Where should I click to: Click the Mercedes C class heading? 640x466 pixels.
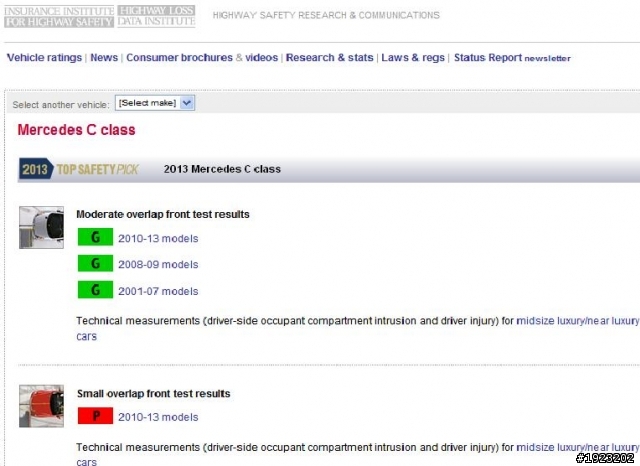point(76,130)
